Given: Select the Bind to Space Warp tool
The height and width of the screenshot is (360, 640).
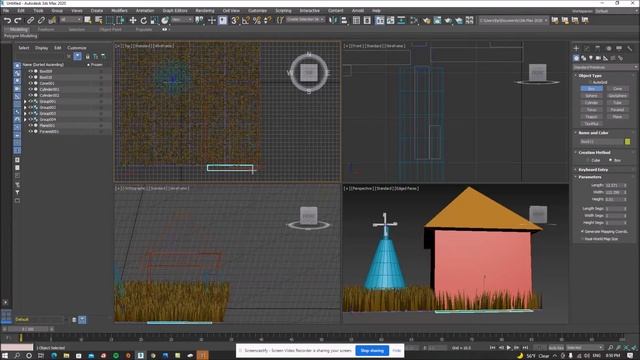Looking at the screenshot, I should [x=52, y=20].
